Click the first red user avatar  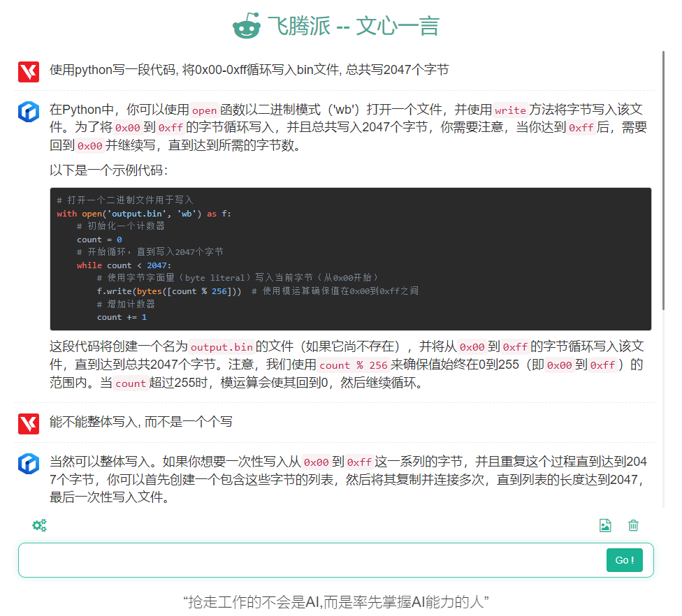point(29,71)
